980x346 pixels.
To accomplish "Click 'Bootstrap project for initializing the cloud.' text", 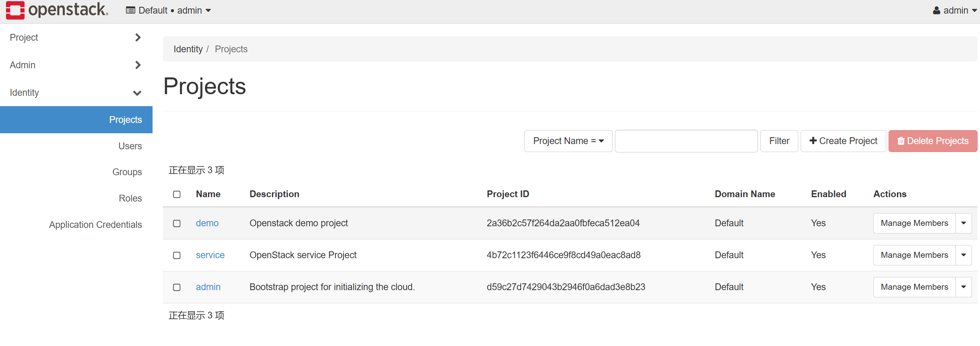I will [332, 287].
